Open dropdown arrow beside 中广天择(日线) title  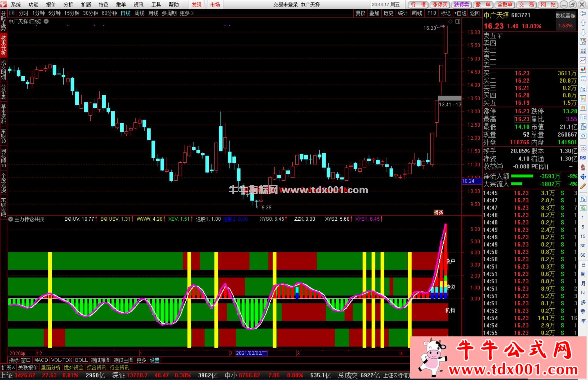46,22
